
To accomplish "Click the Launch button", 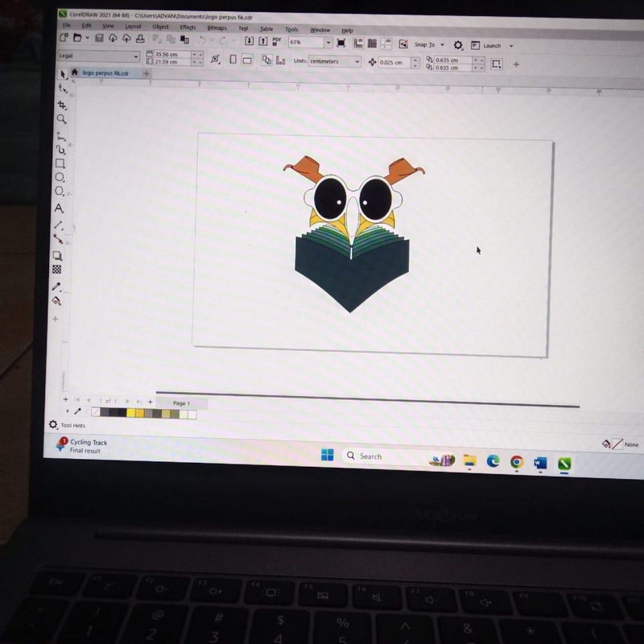I will pos(492,46).
